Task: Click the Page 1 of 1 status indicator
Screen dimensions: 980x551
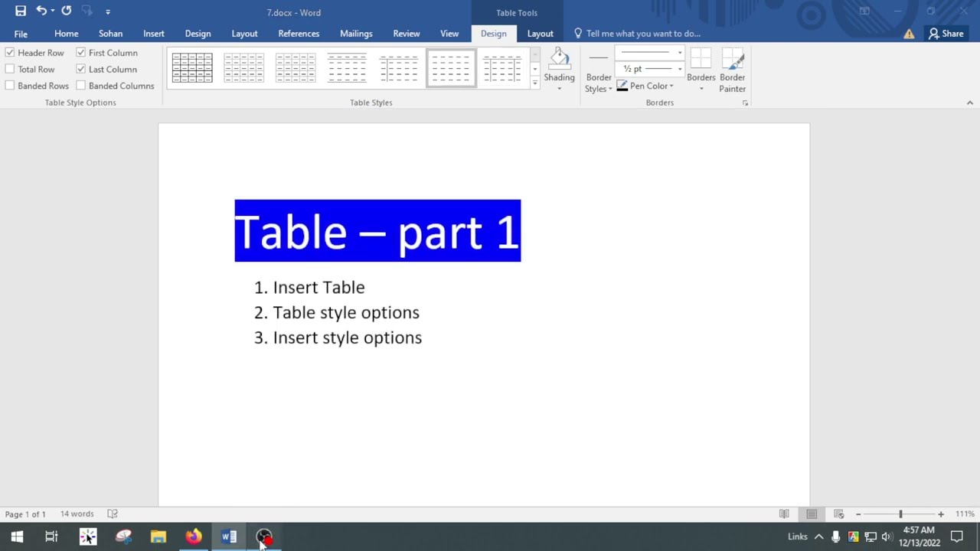Action: click(25, 514)
